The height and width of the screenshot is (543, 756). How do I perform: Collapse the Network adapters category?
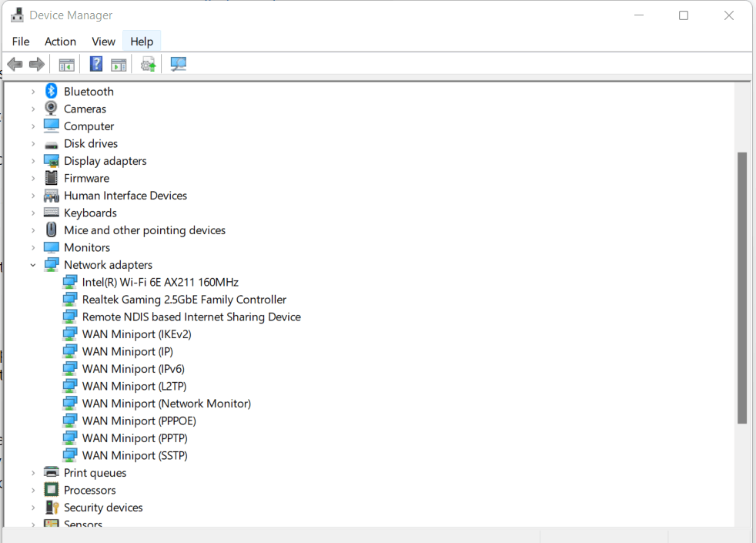33,265
